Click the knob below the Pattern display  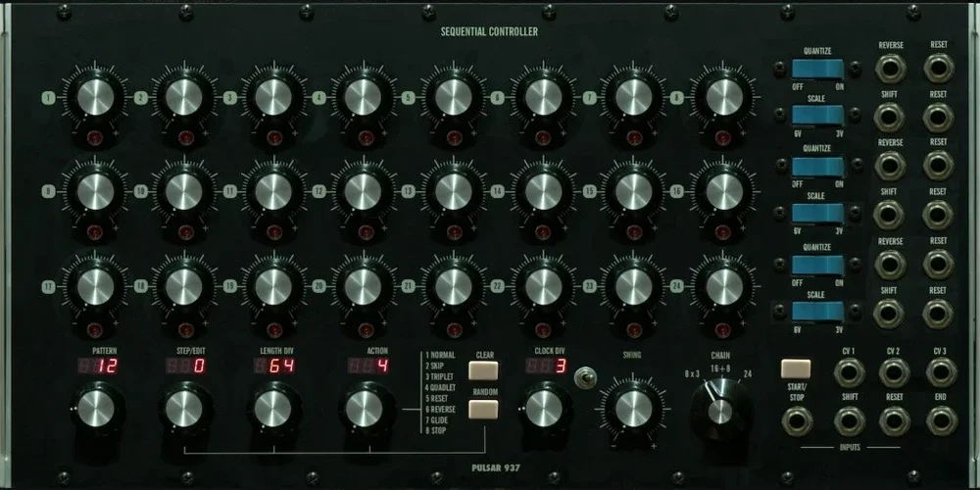click(96, 409)
